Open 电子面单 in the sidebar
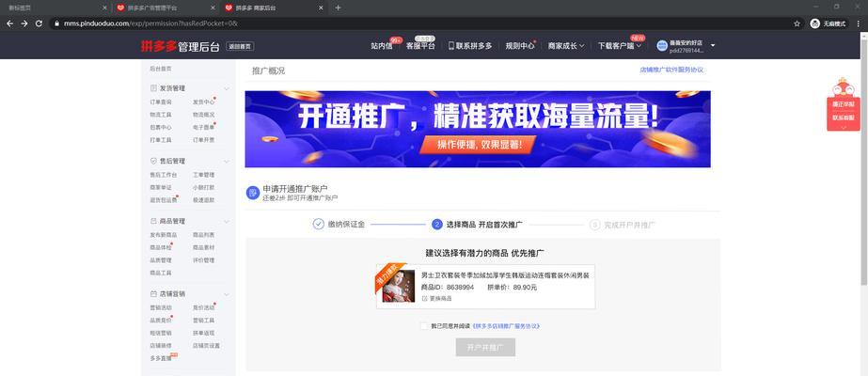 (x=204, y=127)
